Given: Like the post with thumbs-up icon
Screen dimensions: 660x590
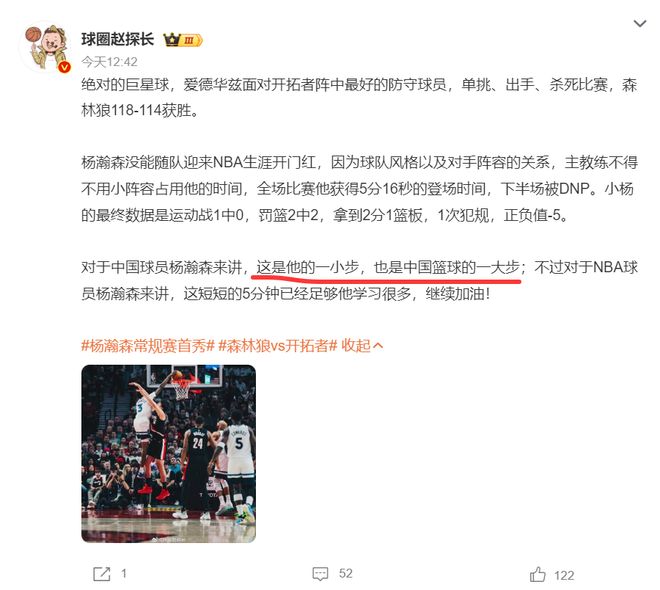Looking at the screenshot, I should (x=538, y=574).
